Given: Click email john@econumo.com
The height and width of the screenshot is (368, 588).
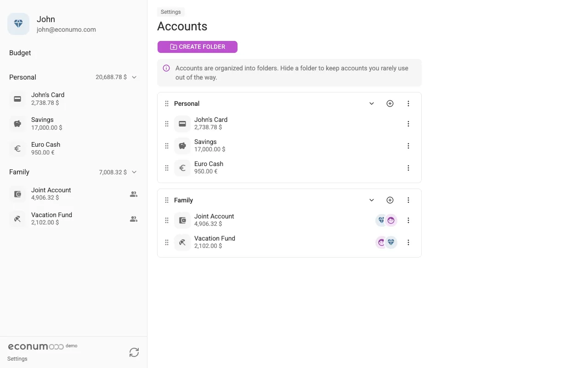Looking at the screenshot, I should (x=66, y=29).
